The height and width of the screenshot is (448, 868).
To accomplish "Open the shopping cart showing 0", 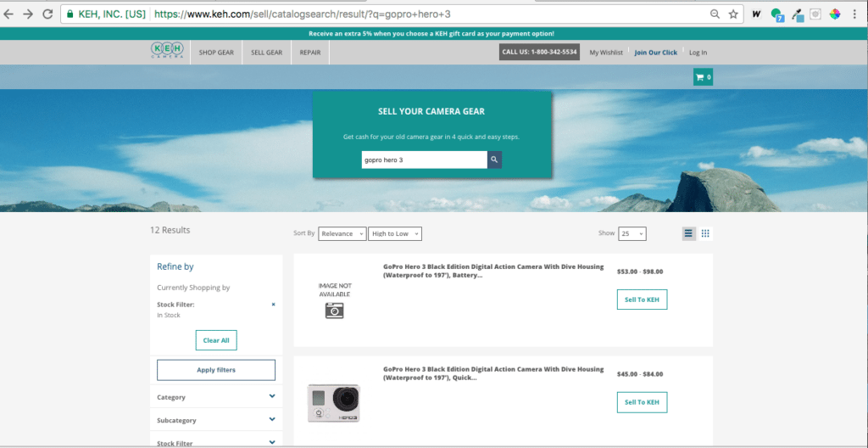I will (703, 77).
